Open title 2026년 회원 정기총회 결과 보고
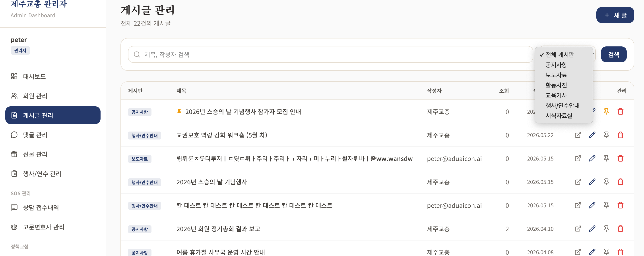 (218, 229)
